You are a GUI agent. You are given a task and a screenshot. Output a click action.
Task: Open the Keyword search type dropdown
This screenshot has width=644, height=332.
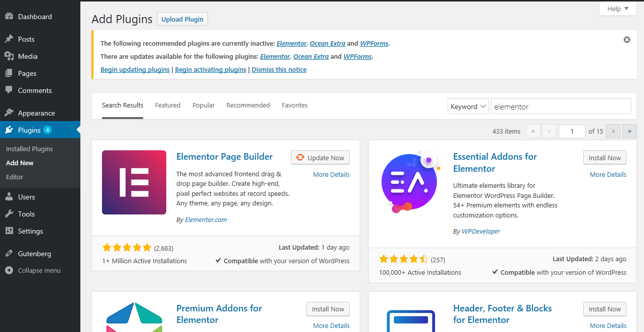[x=468, y=106]
